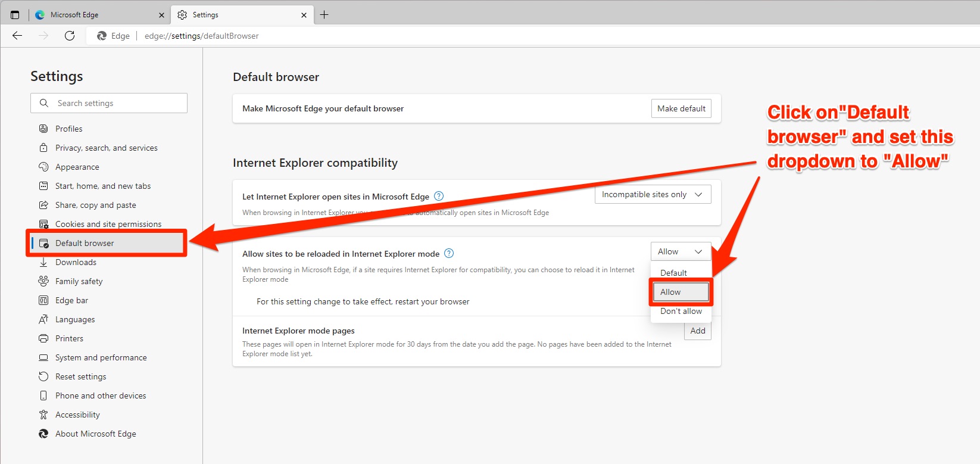Click the Make default button
Image resolution: width=980 pixels, height=464 pixels.
coord(681,108)
